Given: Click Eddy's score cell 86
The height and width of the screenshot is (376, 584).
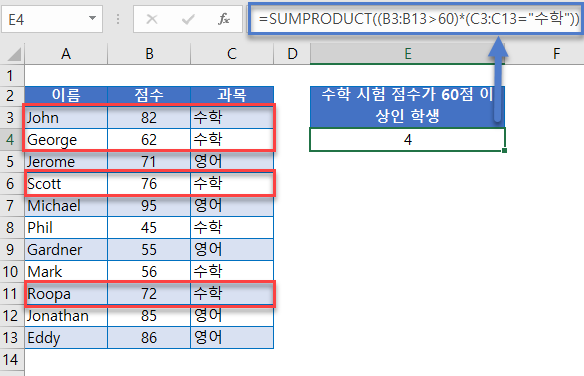Looking at the screenshot, I should (x=149, y=338).
